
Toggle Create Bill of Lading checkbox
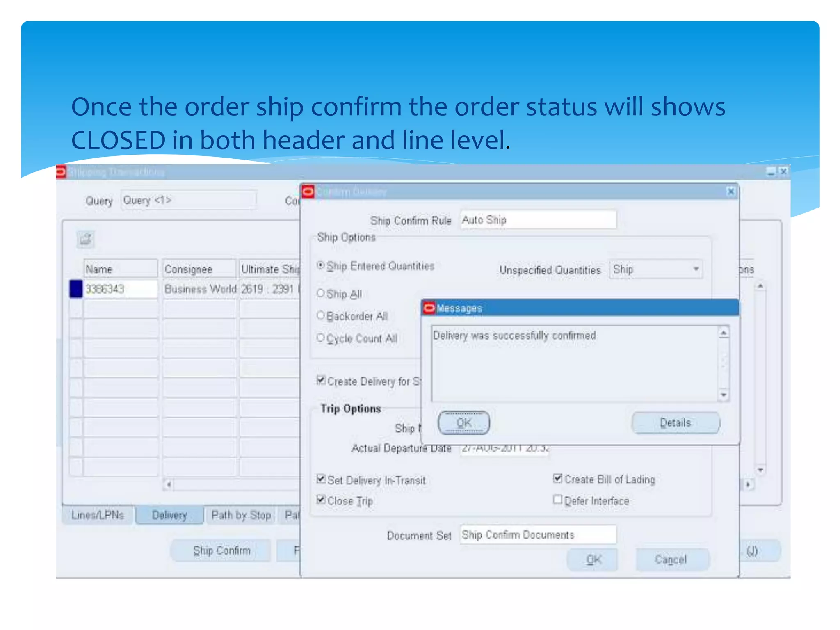[x=558, y=478]
